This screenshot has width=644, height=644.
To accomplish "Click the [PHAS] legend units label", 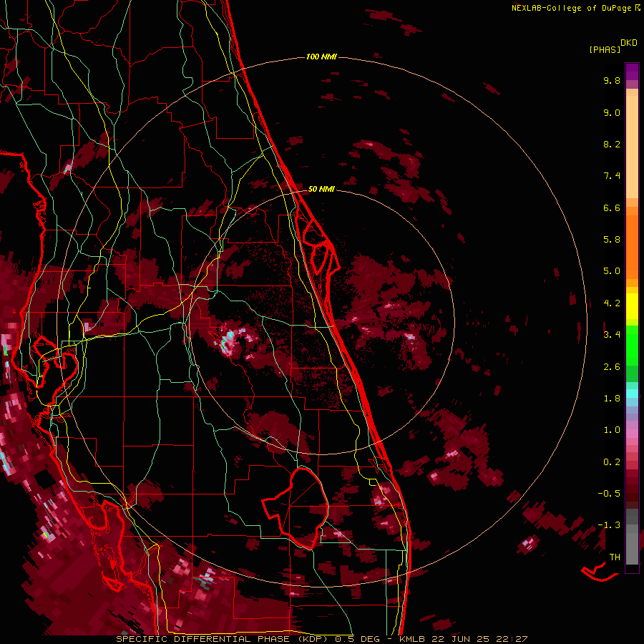I will tap(605, 49).
